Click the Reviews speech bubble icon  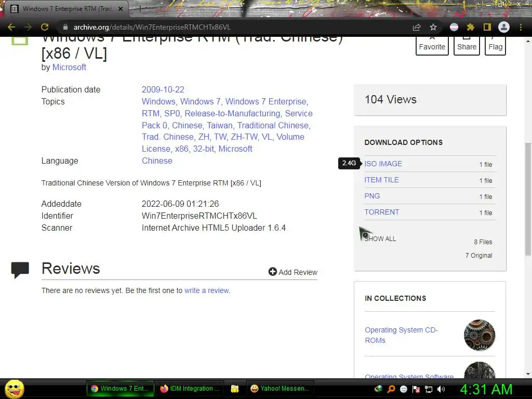(20, 270)
